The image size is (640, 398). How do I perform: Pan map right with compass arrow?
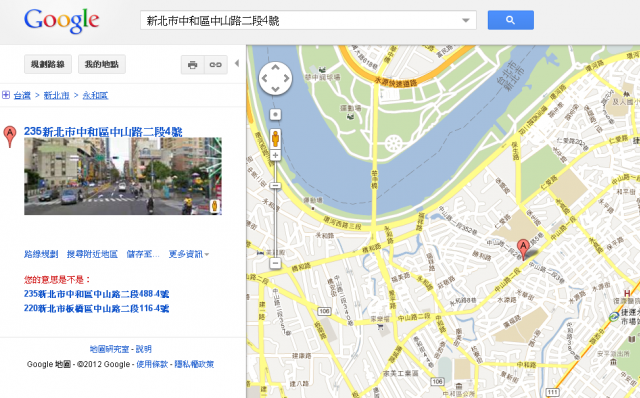(287, 78)
